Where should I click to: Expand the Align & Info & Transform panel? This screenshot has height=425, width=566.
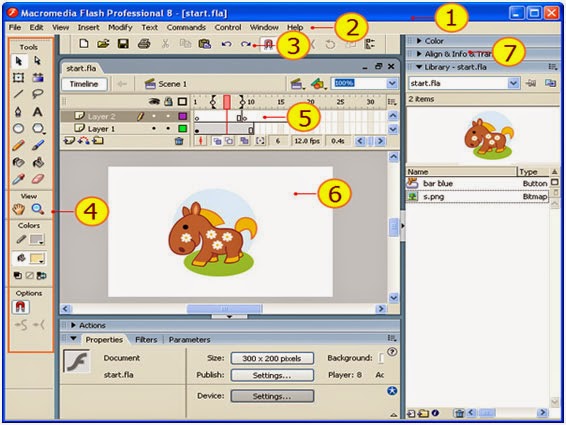tap(419, 54)
